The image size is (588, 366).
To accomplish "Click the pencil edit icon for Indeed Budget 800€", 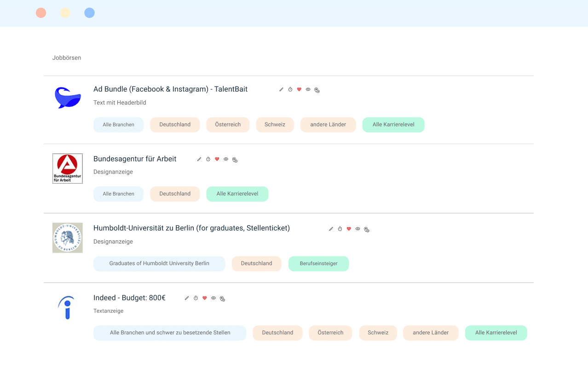I will 187,298.
